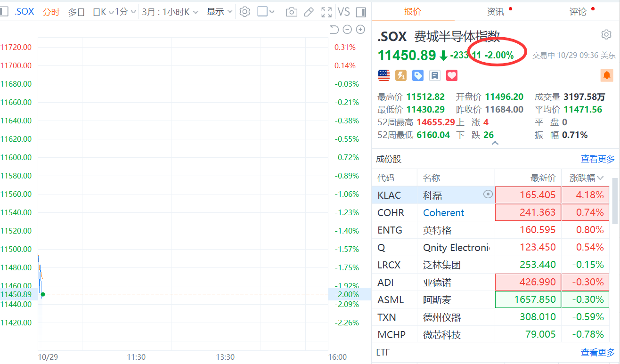Click the constituents list scrollbar
The image size is (620, 364).
pos(615,200)
